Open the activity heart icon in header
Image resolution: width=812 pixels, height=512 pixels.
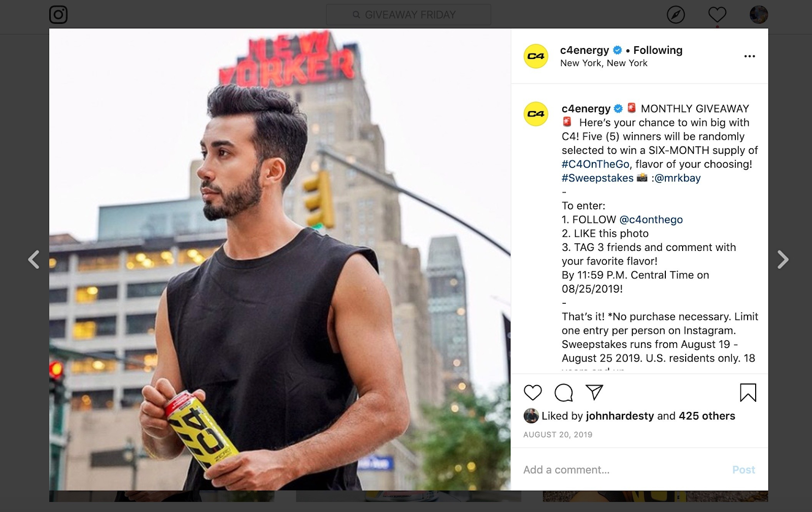(717, 15)
